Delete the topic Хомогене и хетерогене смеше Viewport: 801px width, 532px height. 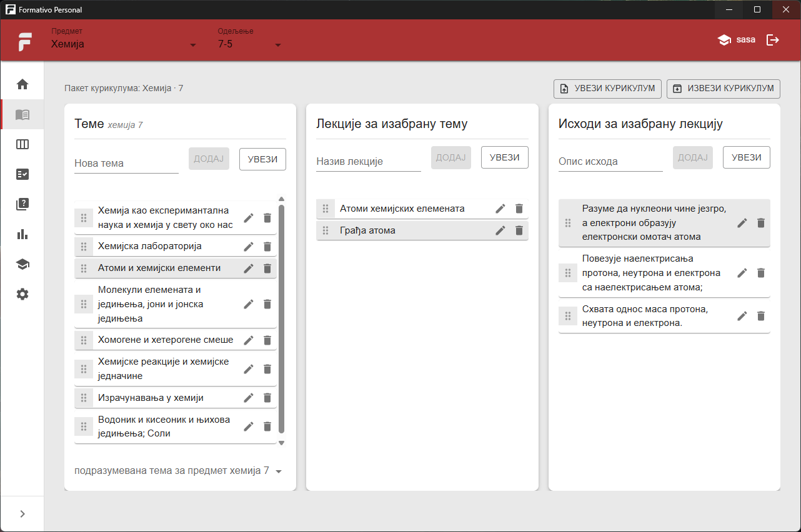coord(267,340)
